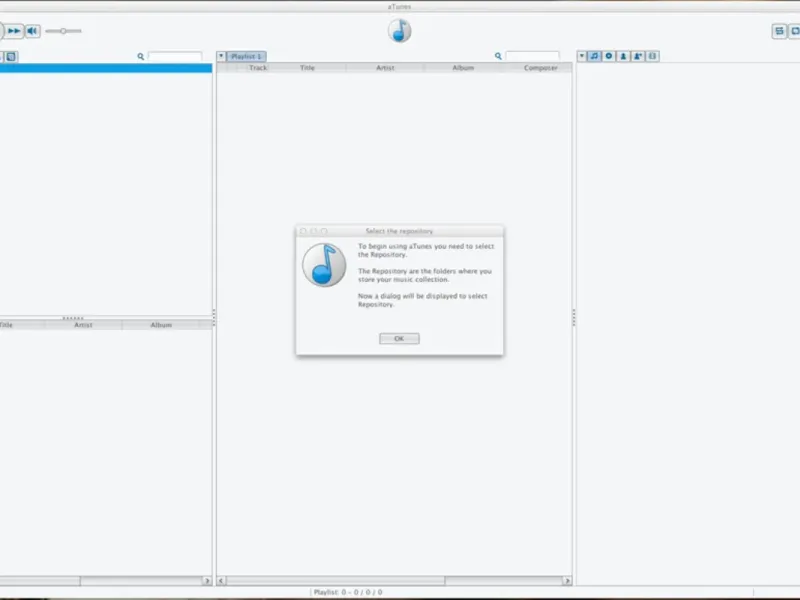Sort playlist by Title column

click(x=307, y=68)
